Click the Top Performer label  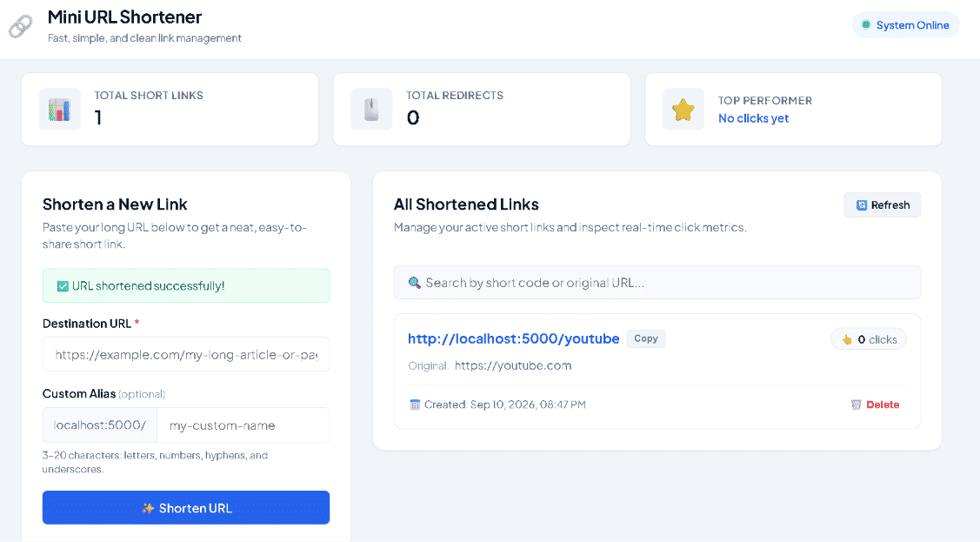(765, 101)
